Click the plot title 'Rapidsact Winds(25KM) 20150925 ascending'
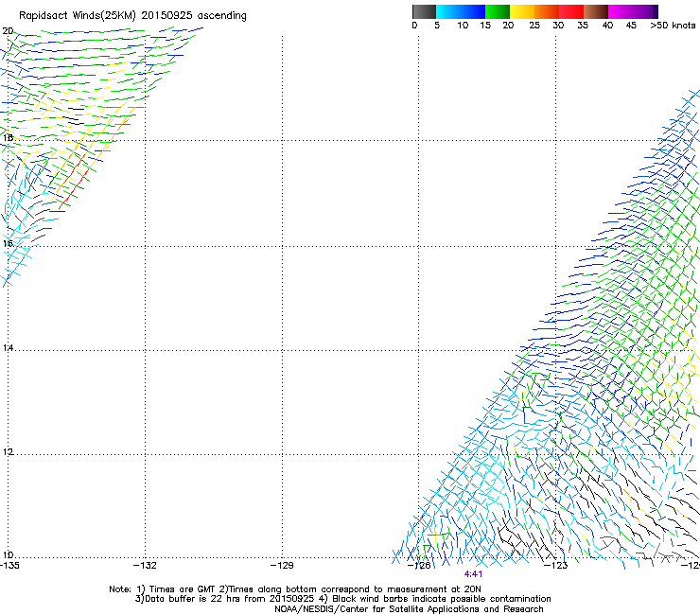This screenshot has width=700, height=615. coord(132,16)
